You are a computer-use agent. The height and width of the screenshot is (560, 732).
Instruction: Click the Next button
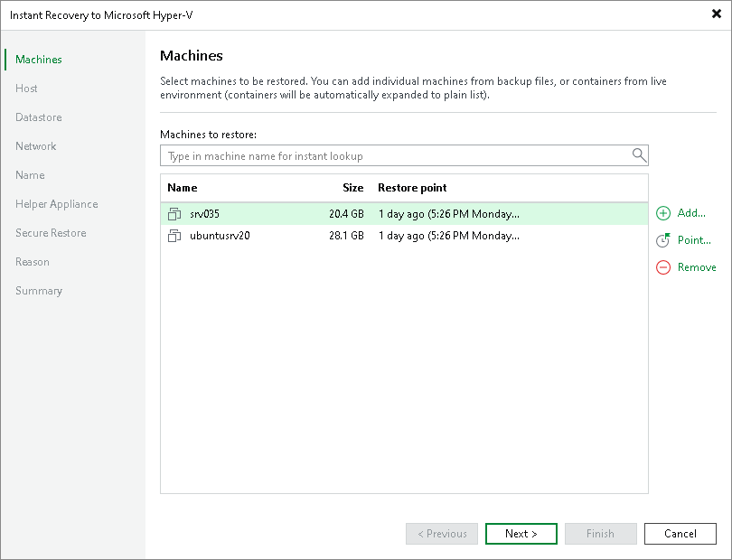pyautogui.click(x=521, y=533)
